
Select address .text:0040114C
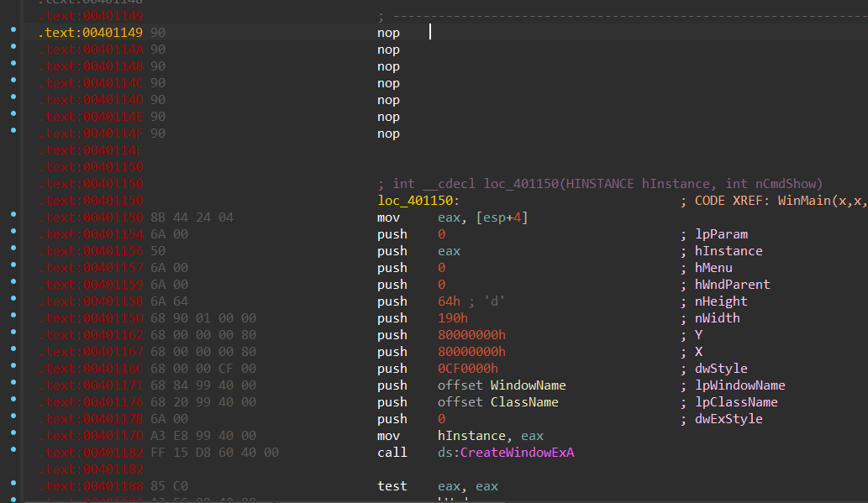[x=90, y=83]
